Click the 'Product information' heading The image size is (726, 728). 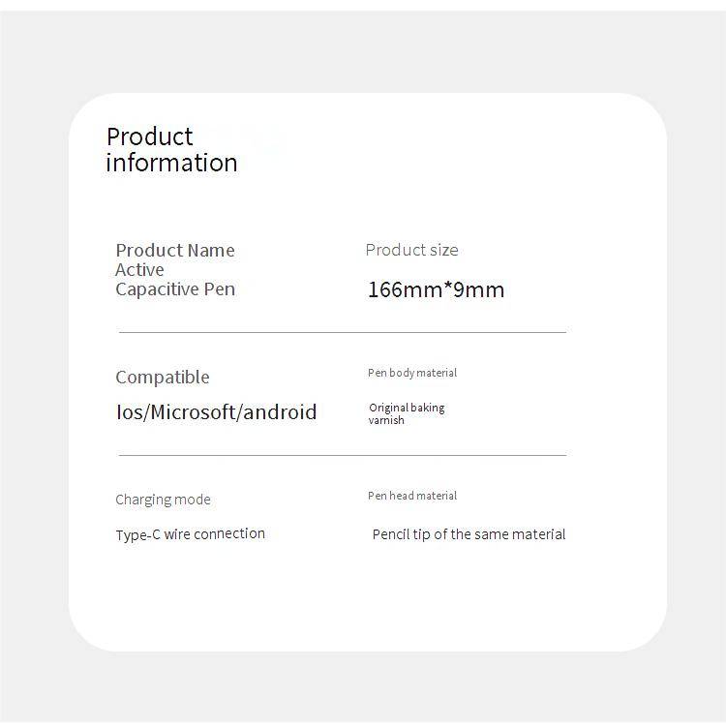pos(171,150)
